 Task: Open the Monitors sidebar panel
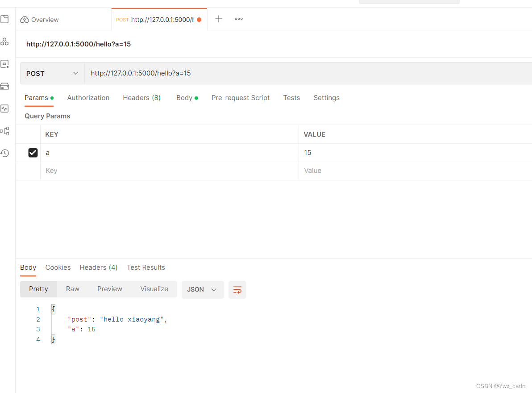click(5, 108)
